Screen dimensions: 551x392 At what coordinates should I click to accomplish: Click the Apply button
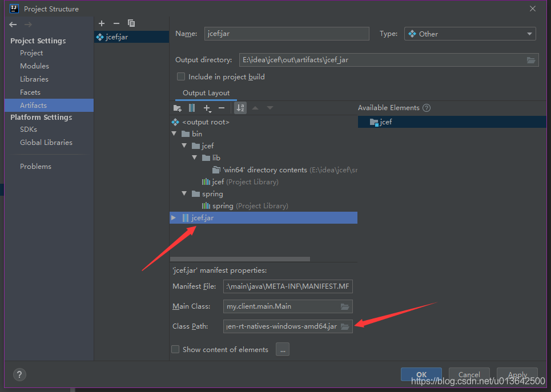pyautogui.click(x=517, y=374)
